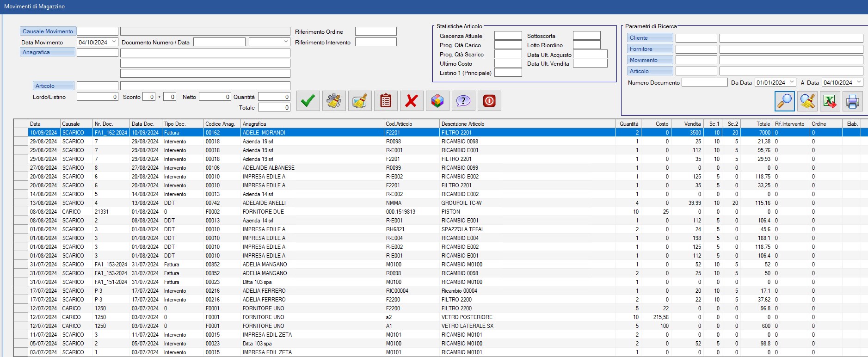Screen dimensions: 868x357
Task: Click the Cod.Articolo column header
Action: click(411, 124)
